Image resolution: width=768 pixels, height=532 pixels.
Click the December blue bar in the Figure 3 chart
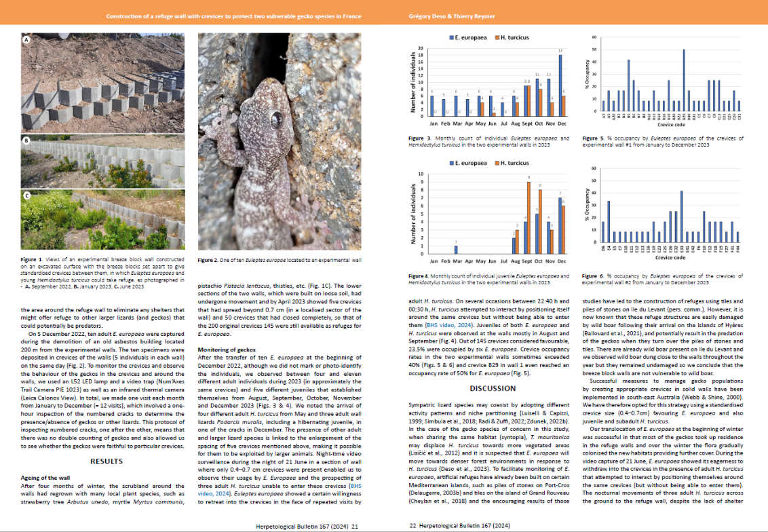pos(560,86)
